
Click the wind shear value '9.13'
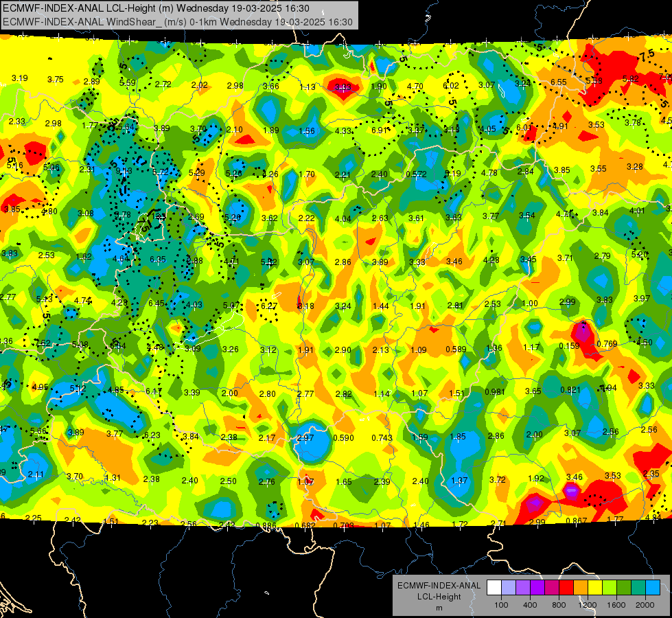(x=124, y=171)
